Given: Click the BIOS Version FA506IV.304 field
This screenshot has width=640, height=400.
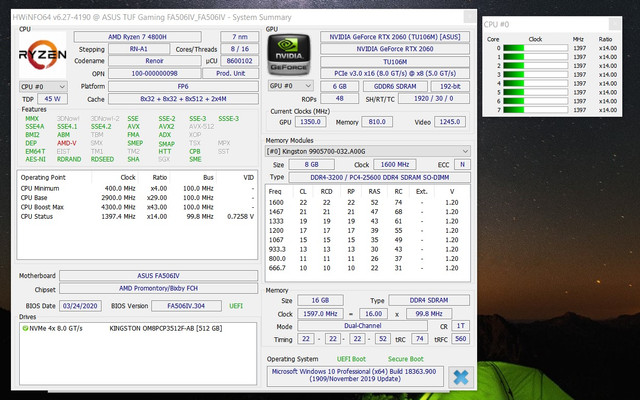Looking at the screenshot, I should (186, 306).
